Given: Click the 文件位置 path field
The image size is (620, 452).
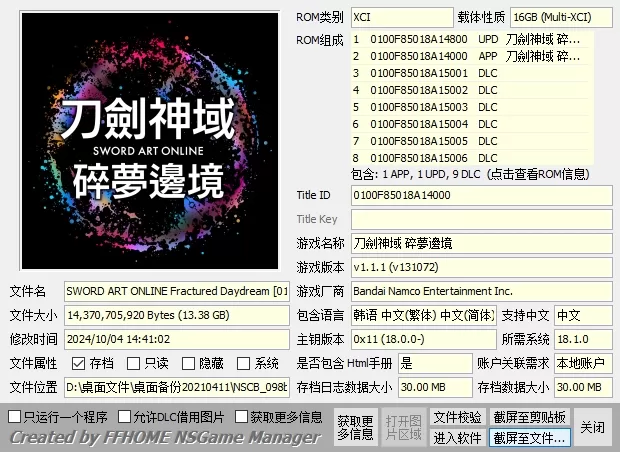Looking at the screenshot, I should (x=176, y=387).
